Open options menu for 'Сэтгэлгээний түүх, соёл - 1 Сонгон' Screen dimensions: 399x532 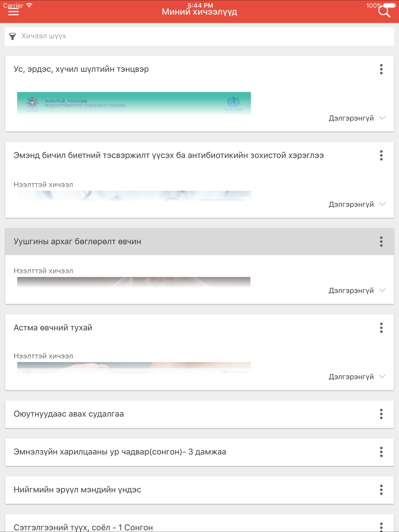381,527
